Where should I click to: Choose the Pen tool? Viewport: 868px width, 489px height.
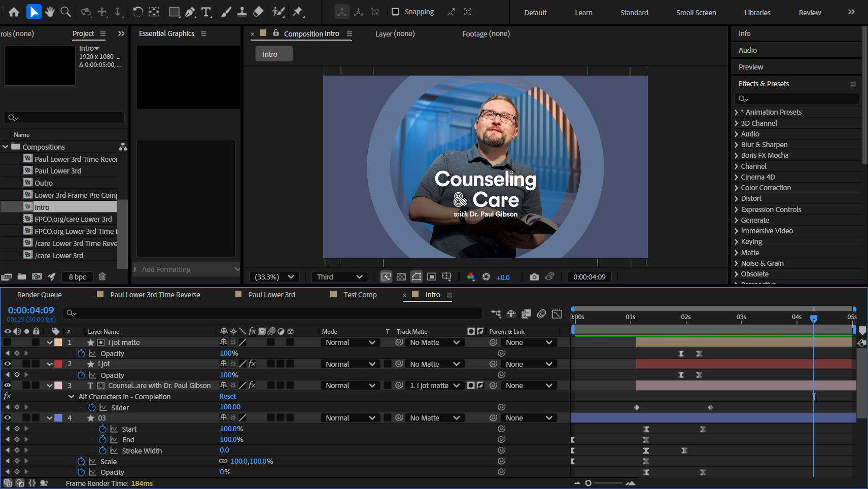pos(190,12)
